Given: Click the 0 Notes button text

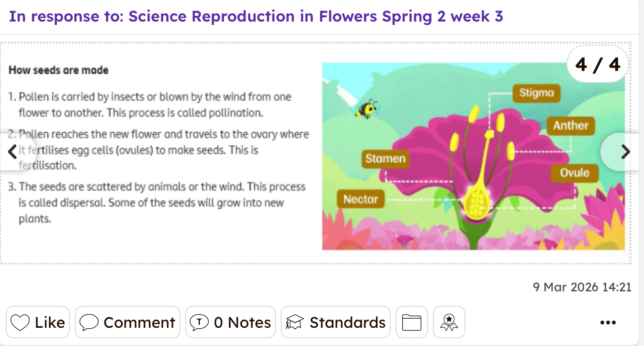Looking at the screenshot, I should (242, 323).
